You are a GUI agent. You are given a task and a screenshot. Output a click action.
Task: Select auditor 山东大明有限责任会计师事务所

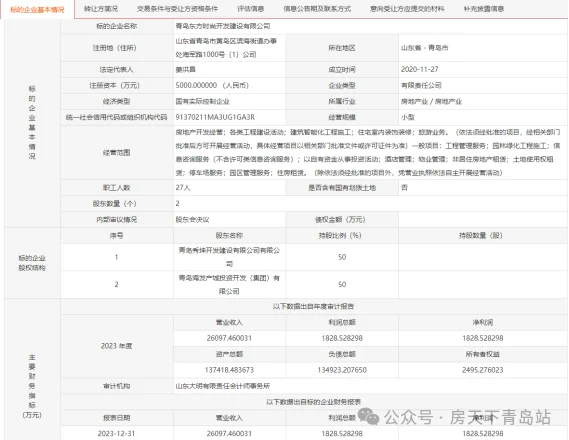(x=223, y=386)
